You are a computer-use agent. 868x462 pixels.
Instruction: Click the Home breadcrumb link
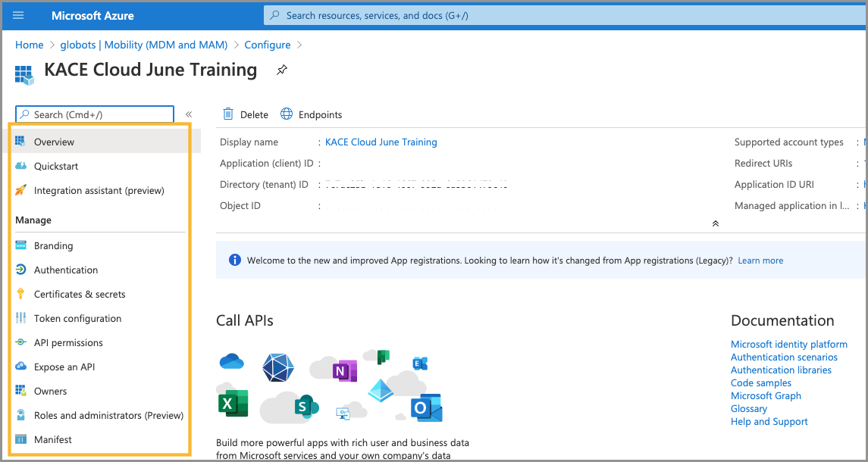click(x=29, y=45)
